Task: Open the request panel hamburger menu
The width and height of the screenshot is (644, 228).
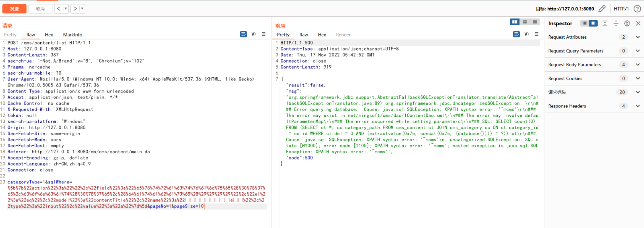Action: (x=263, y=34)
